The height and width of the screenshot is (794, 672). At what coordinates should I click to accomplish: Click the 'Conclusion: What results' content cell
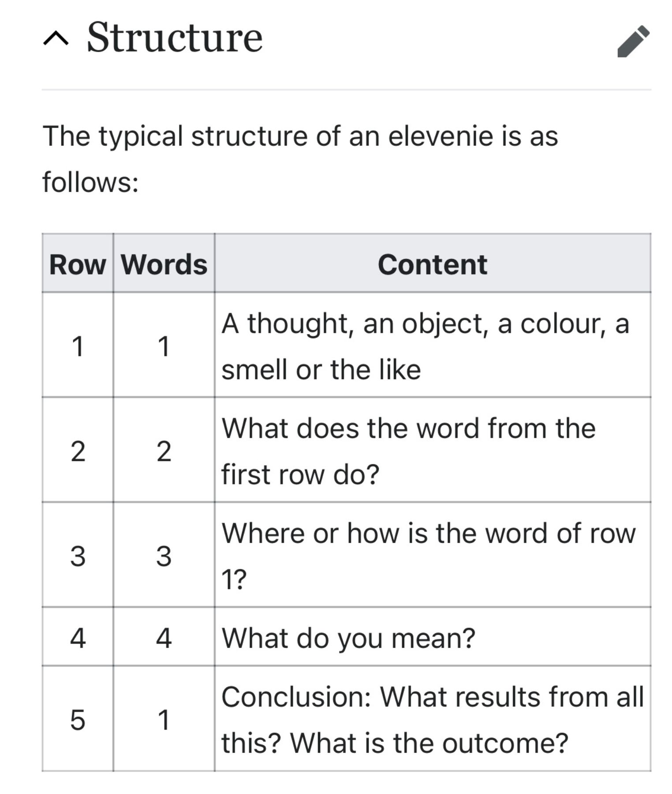(x=432, y=720)
